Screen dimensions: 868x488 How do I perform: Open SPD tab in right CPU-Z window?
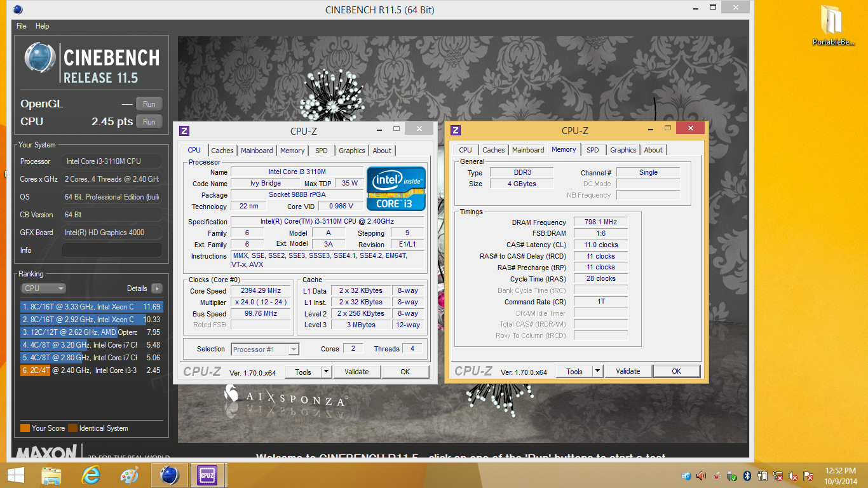[x=593, y=150]
